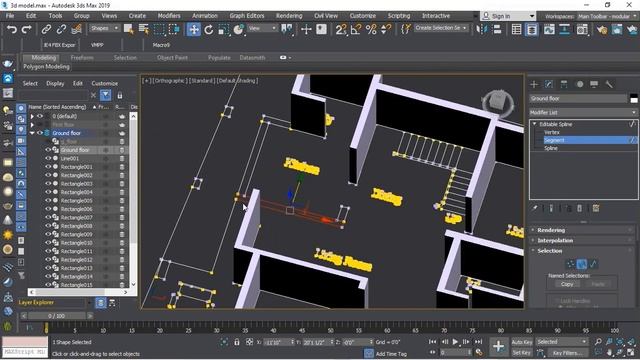Viewport: 640px width, 360px height.
Task: Open the Shapes selection filter dropdown
Action: [x=105, y=28]
